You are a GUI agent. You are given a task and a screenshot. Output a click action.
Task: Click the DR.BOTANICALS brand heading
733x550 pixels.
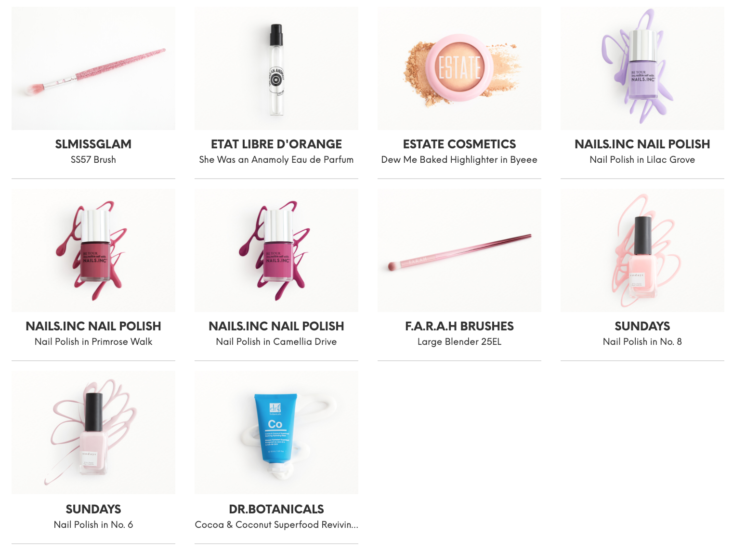(276, 509)
